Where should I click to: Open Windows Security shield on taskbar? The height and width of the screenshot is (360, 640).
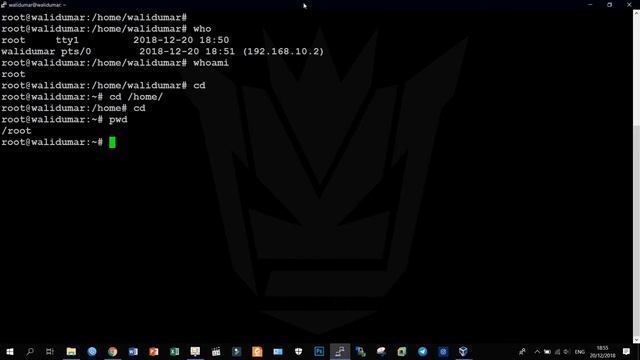point(298,351)
